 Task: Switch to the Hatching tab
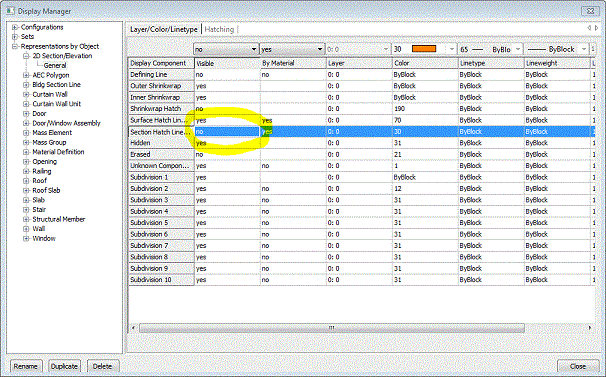(219, 29)
